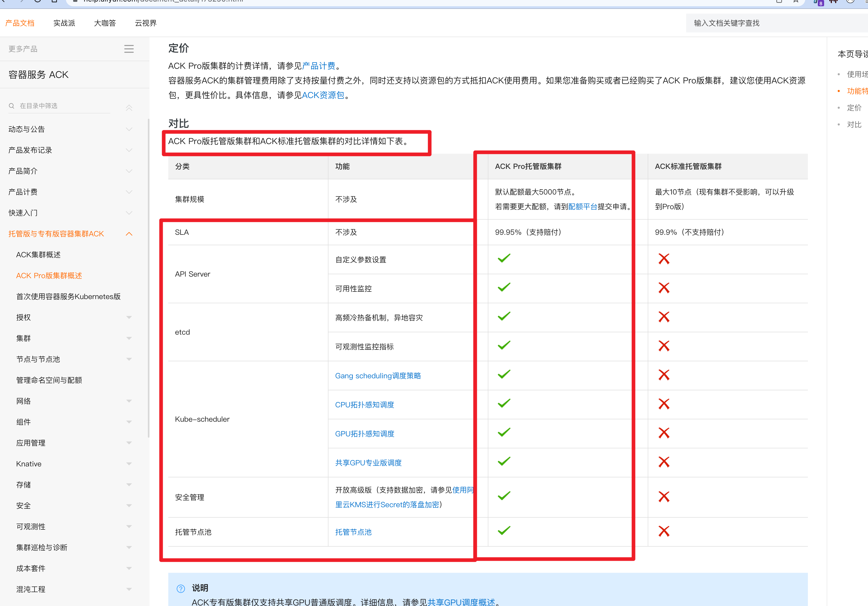Select ACK集群概述 in the sidebar
The image size is (868, 606).
pyautogui.click(x=38, y=255)
